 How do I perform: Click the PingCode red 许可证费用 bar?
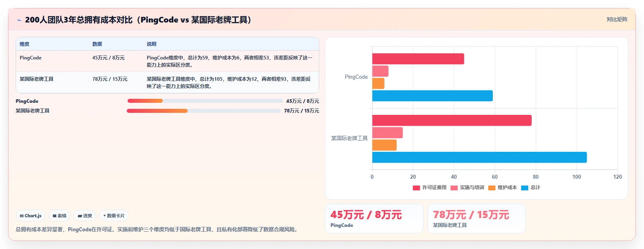(418, 59)
